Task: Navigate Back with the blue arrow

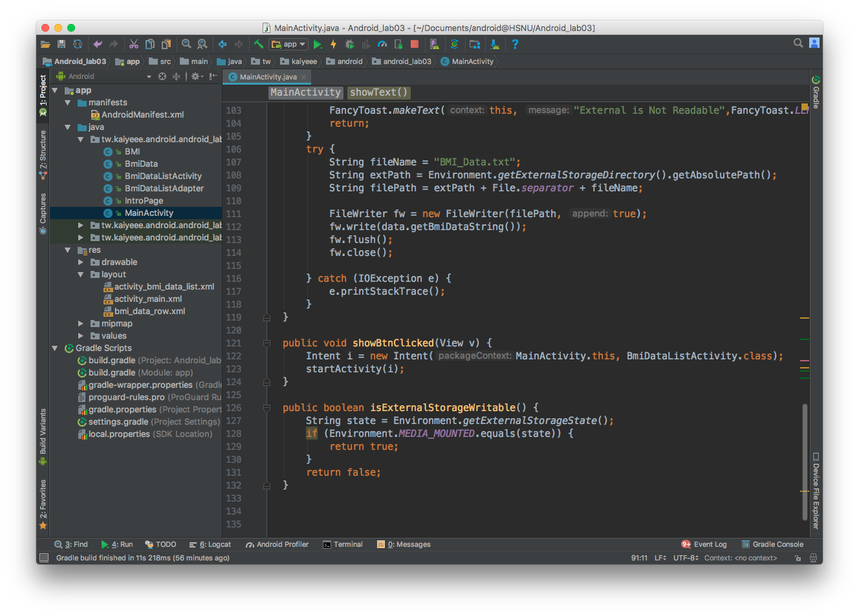Action: pyautogui.click(x=223, y=44)
